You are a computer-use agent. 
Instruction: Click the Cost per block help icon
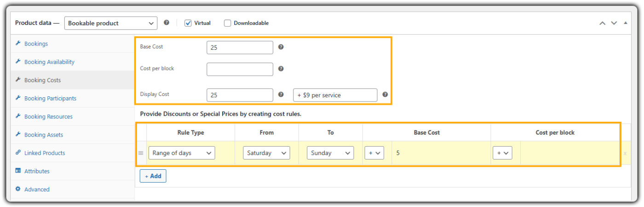[281, 69]
